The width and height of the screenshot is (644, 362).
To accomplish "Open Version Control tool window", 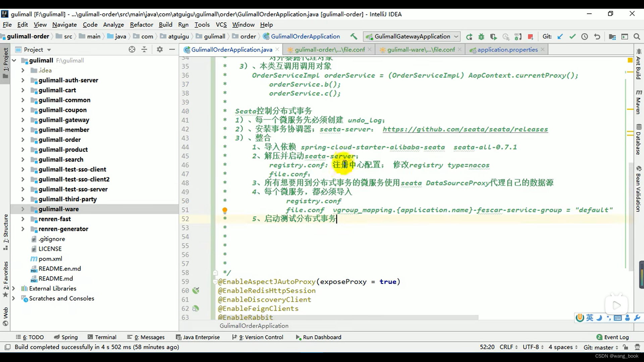I will (x=258, y=337).
